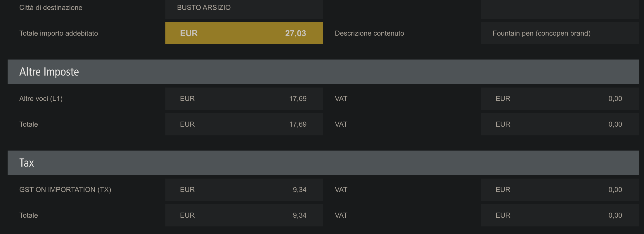Click the GST ON IMPORTATION (TX) label
644x234 pixels.
click(x=65, y=190)
